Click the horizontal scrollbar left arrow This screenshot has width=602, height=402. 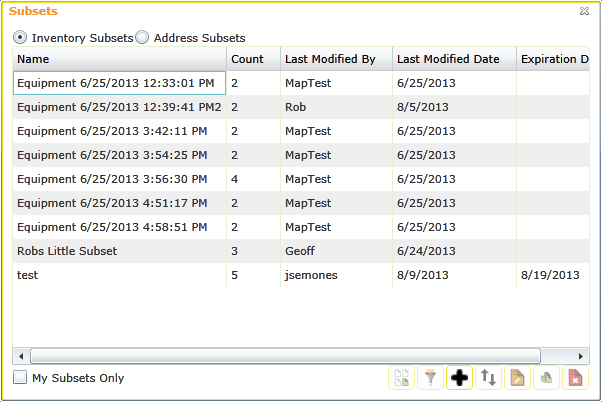click(21, 356)
